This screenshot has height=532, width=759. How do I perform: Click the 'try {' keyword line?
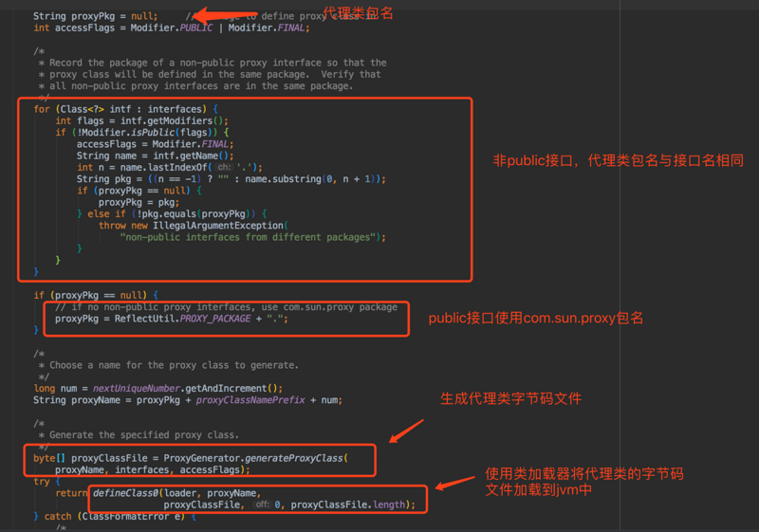(46, 481)
